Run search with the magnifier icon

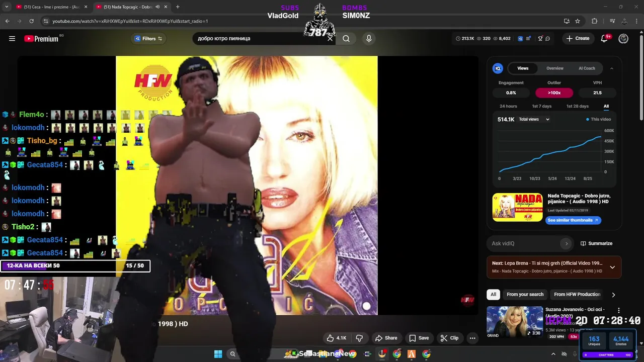click(x=346, y=38)
